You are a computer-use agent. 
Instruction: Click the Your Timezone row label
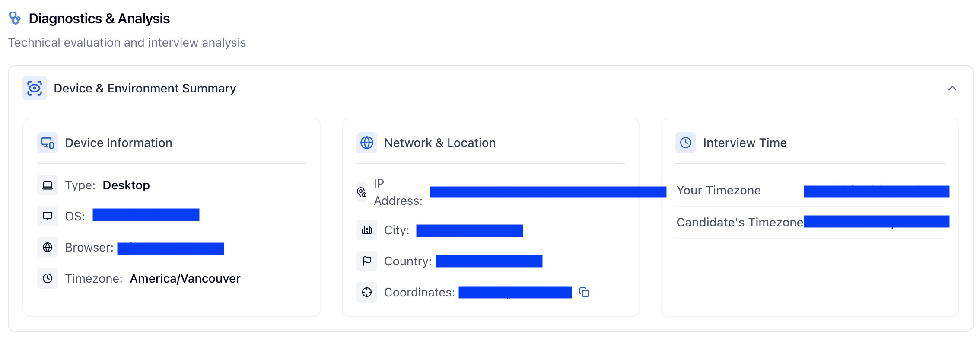point(719,190)
